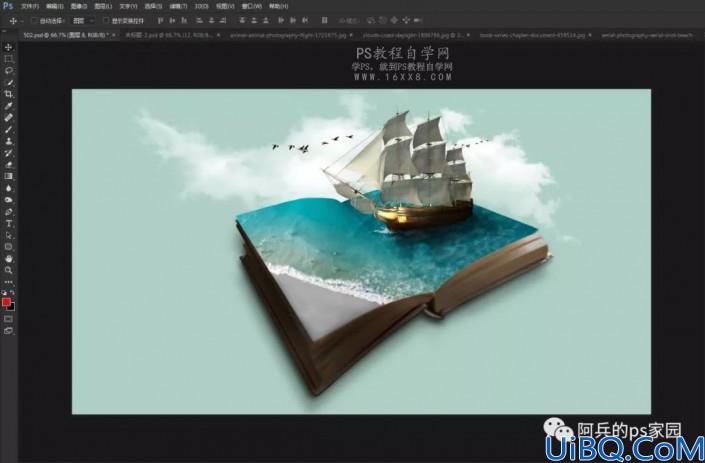Viewport: 705px width, 463px height.
Task: Select the Lasso tool
Action: point(8,71)
